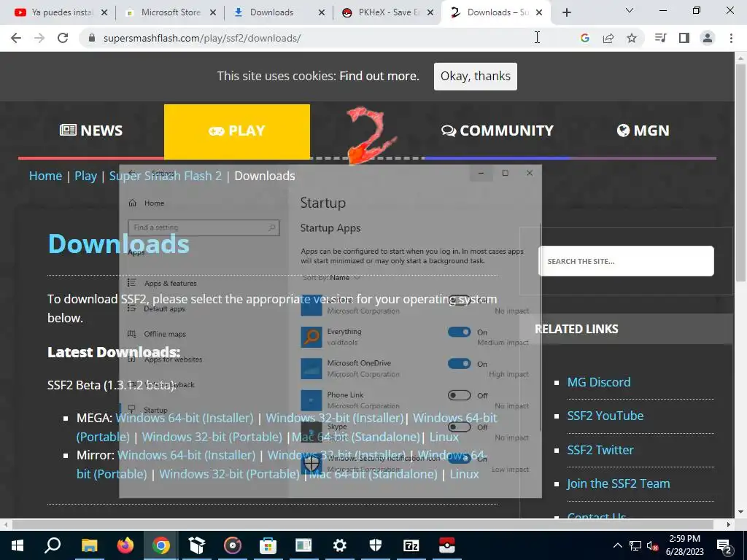Open the Settings gear in taskbar
Image resolution: width=747 pixels, height=560 pixels.
click(340, 545)
